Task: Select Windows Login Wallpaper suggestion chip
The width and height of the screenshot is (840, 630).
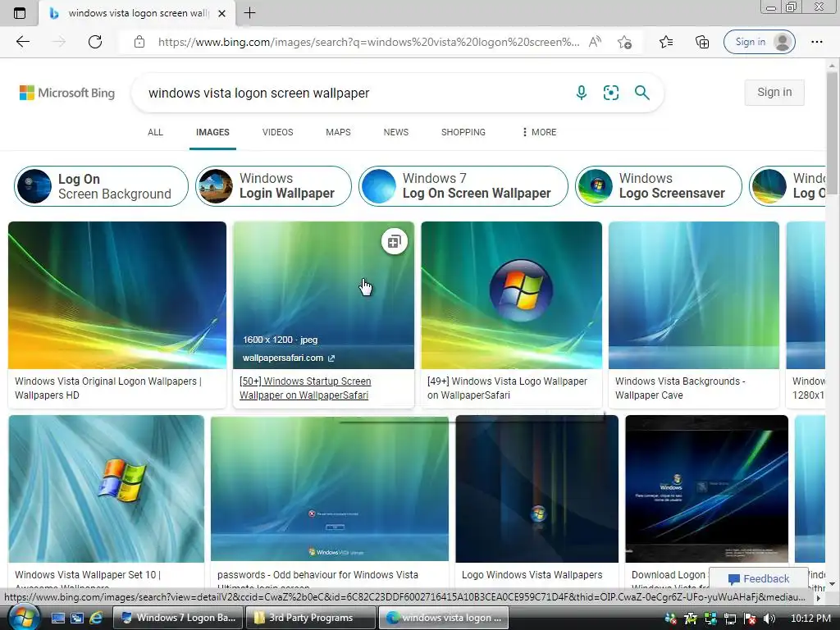Action: [x=273, y=186]
